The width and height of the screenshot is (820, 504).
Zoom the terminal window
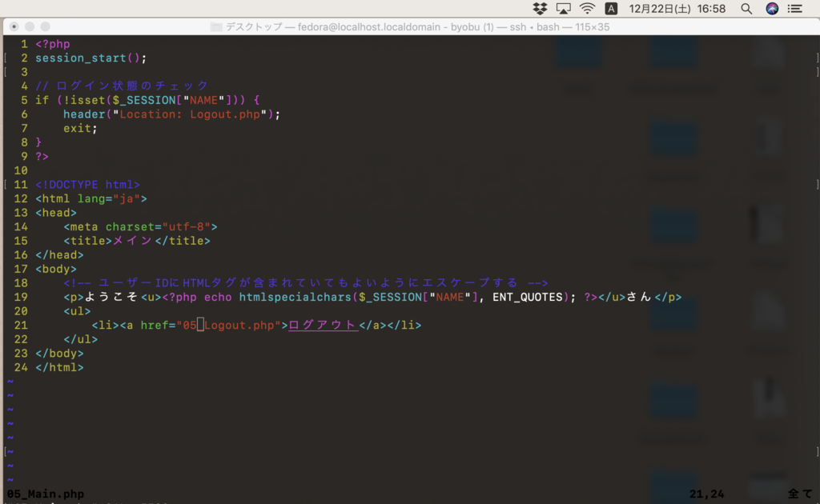pyautogui.click(x=46, y=26)
